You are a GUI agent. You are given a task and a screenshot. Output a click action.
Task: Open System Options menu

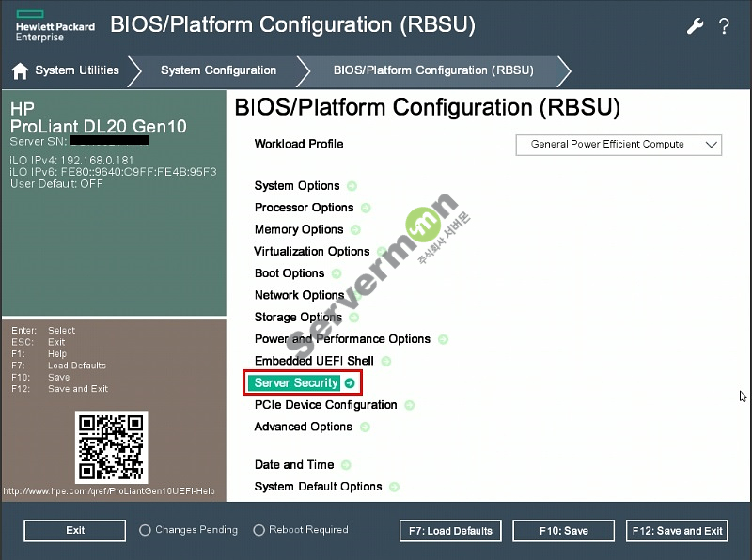click(x=297, y=186)
